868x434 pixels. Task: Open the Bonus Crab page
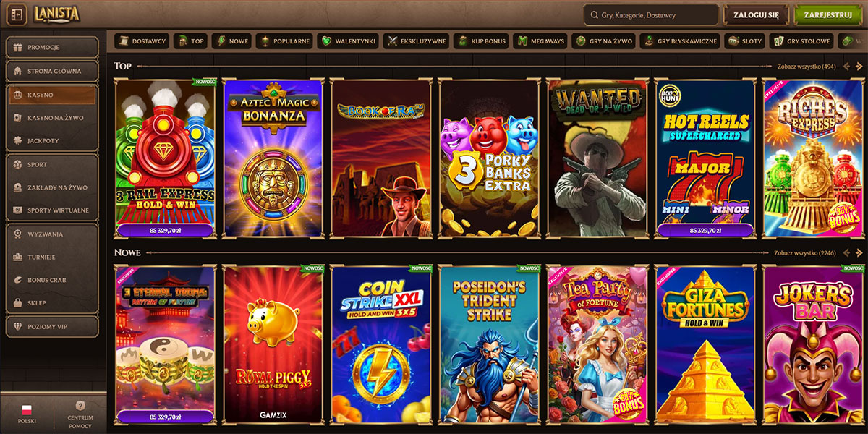tap(52, 280)
